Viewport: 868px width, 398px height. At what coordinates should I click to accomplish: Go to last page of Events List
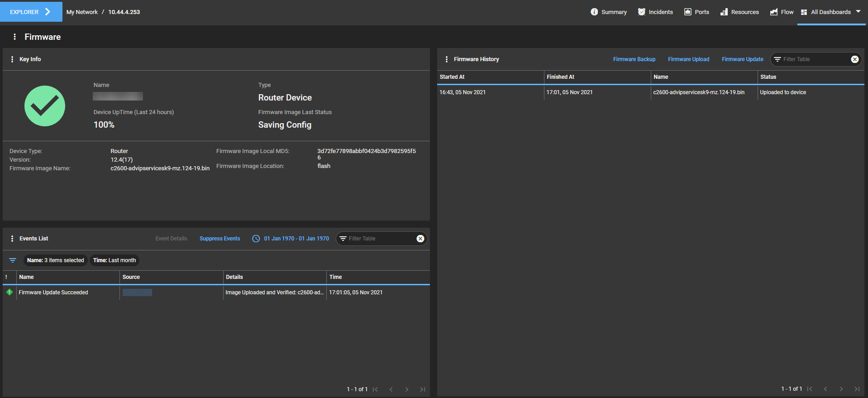pyautogui.click(x=423, y=389)
